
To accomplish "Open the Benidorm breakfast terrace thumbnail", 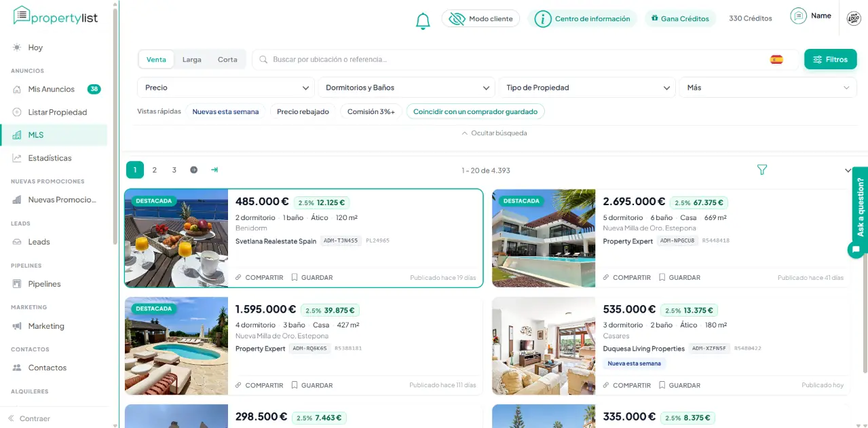I will tap(176, 238).
